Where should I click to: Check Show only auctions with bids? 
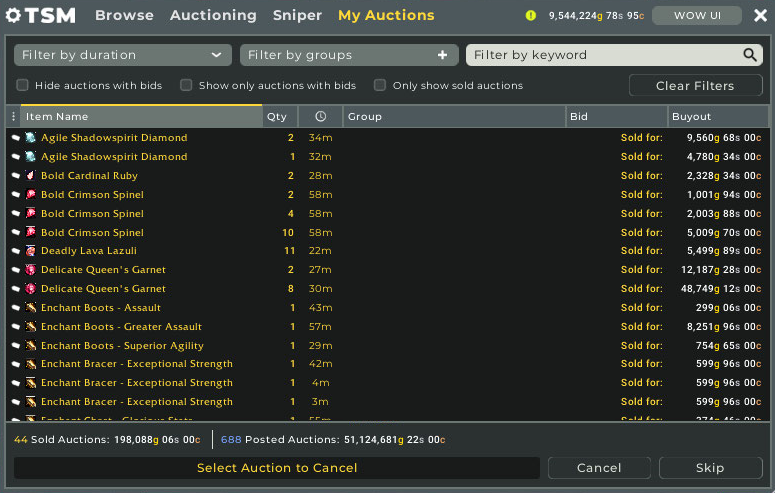click(x=186, y=86)
